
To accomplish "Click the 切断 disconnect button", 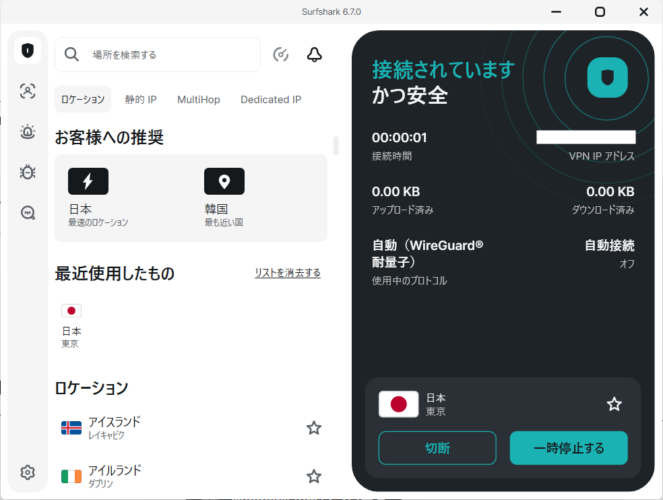I will click(437, 448).
